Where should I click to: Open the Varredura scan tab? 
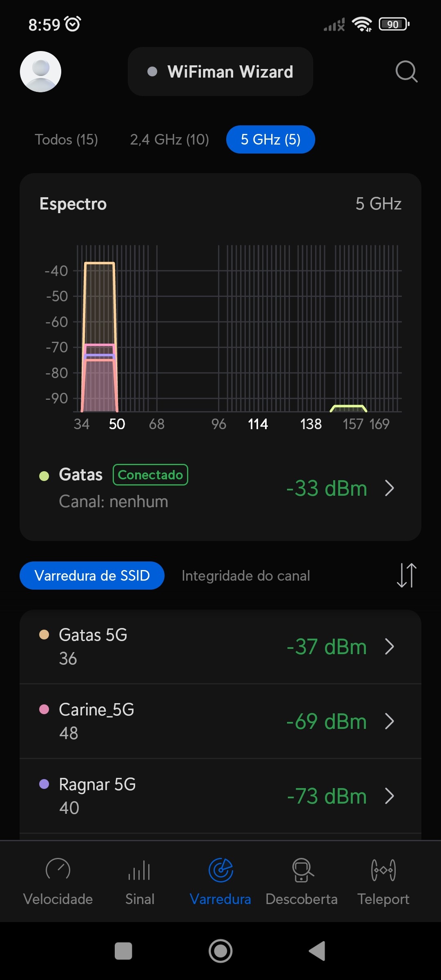(220, 881)
